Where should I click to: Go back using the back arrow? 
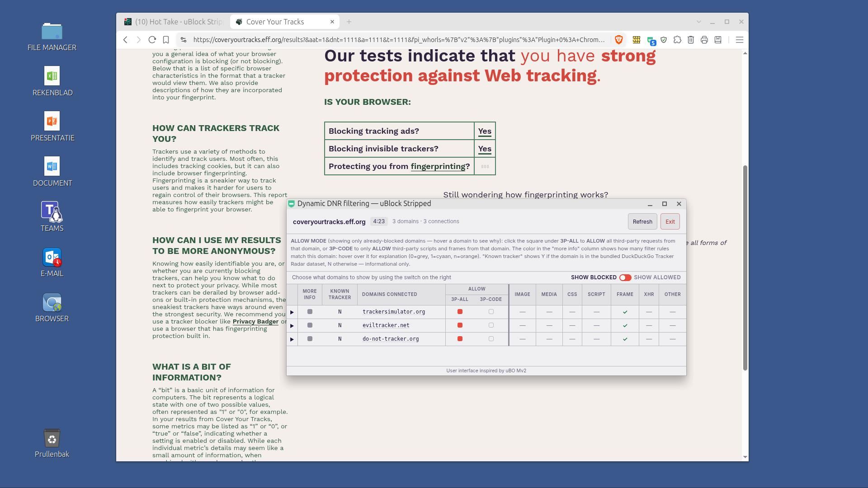(x=126, y=40)
